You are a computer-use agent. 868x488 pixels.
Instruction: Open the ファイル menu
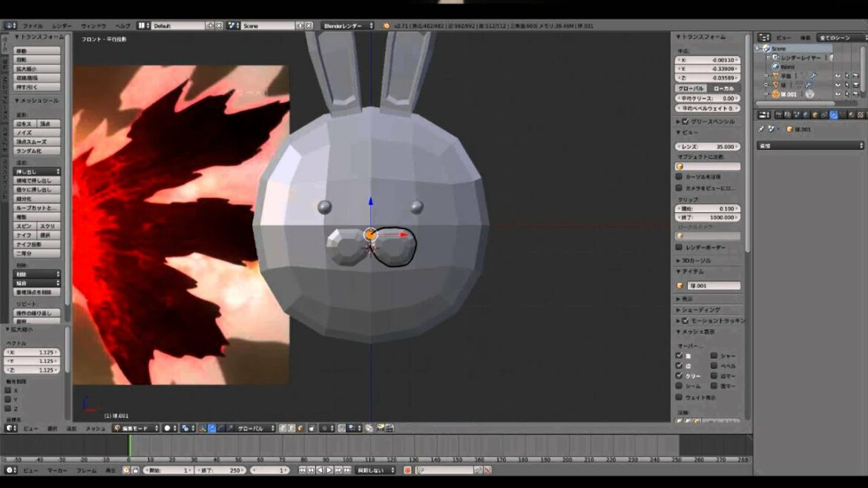(x=33, y=25)
